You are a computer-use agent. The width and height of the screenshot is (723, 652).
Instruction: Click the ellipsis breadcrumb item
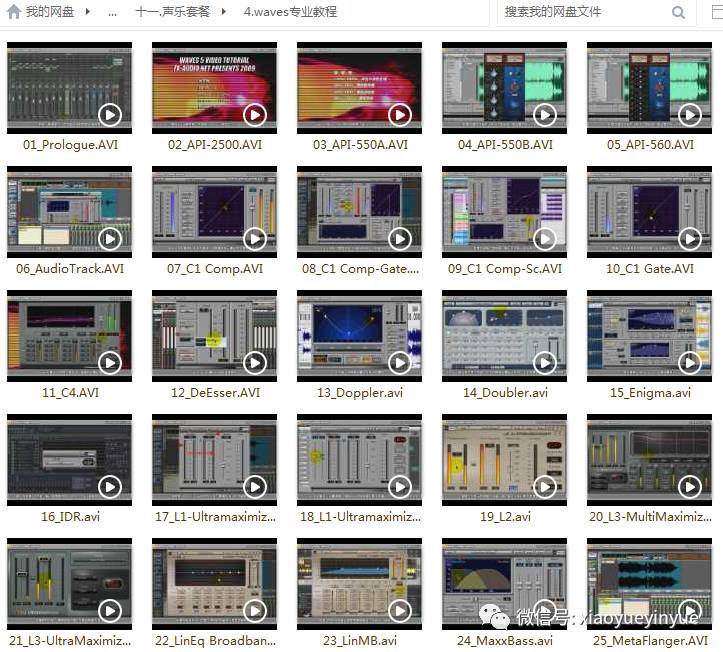(x=112, y=12)
